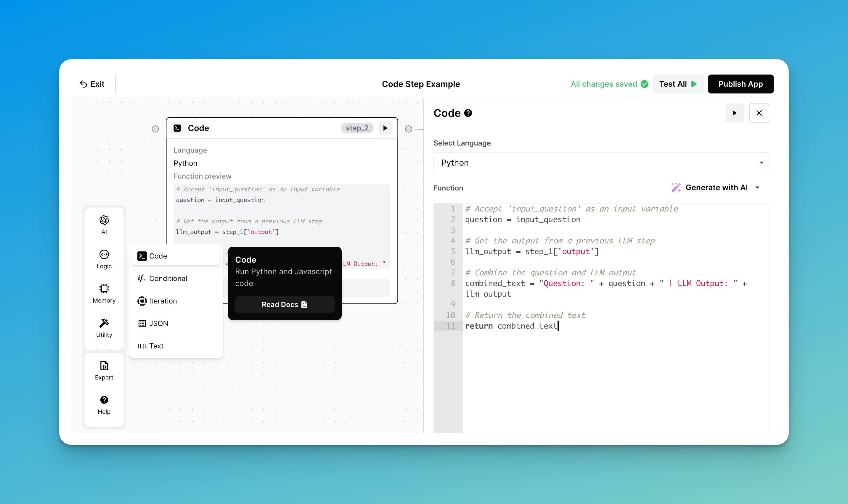Click the Read Docs button

tap(285, 305)
